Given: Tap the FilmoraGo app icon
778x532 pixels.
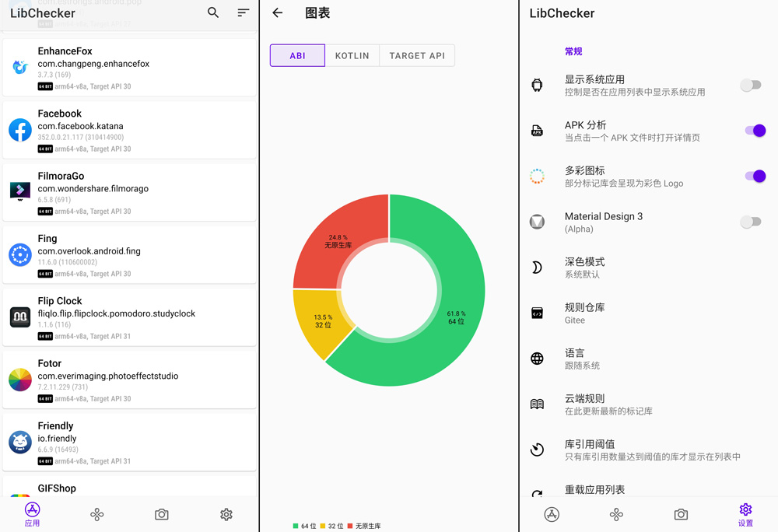Looking at the screenshot, I should click(x=20, y=191).
